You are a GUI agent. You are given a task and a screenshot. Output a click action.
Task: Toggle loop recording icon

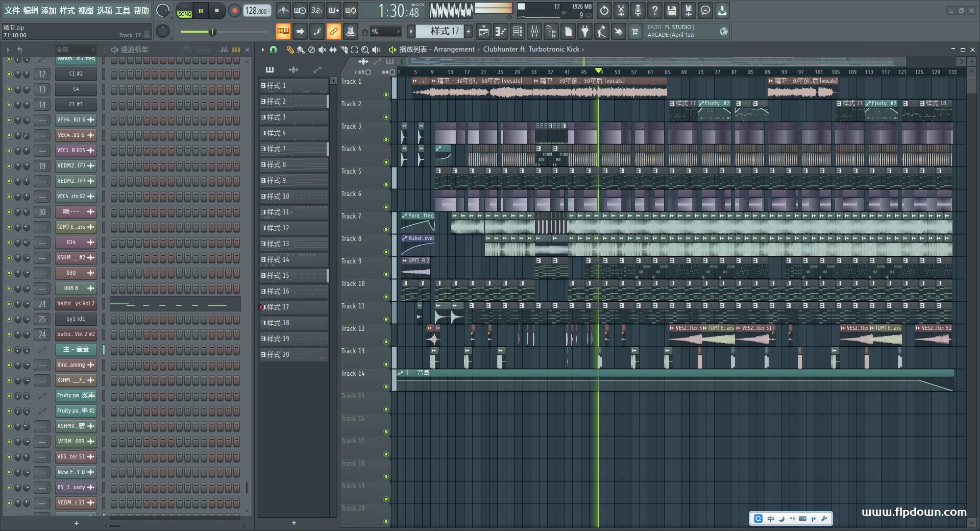[x=351, y=10]
